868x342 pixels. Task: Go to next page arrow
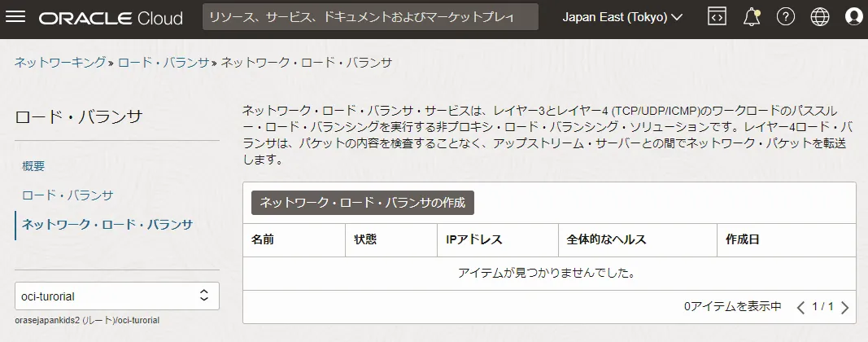(x=844, y=307)
